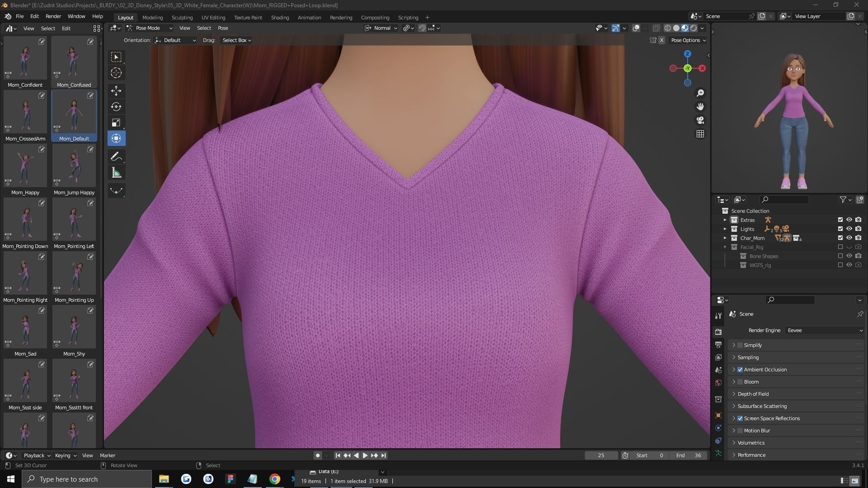Click the current frame field 25

pos(601,455)
